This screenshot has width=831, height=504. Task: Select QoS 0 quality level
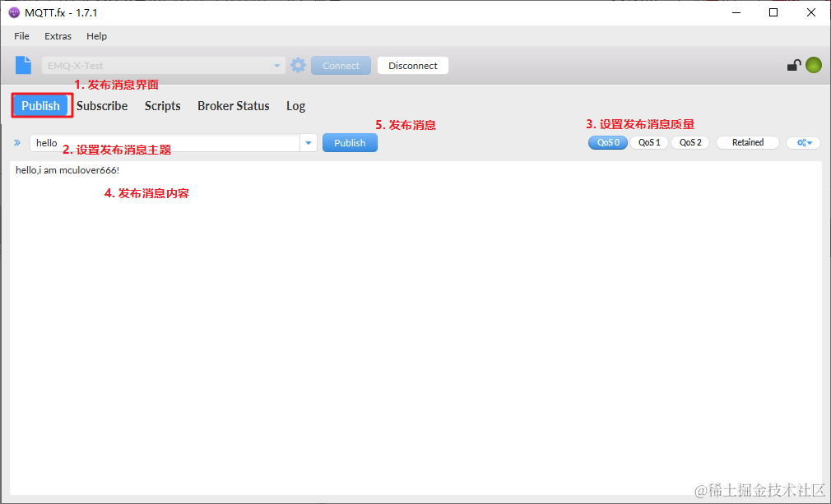(608, 142)
